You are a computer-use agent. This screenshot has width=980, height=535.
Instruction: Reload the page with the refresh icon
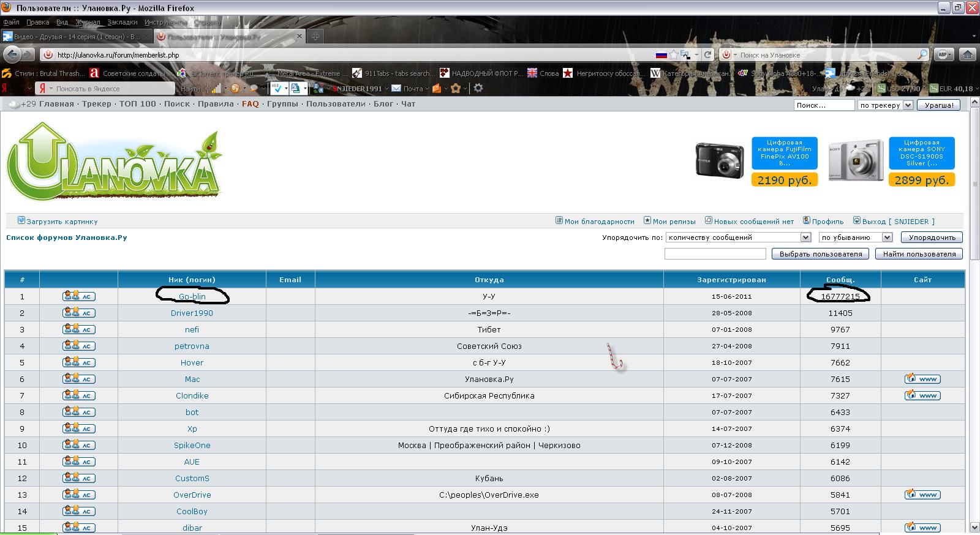pos(707,54)
